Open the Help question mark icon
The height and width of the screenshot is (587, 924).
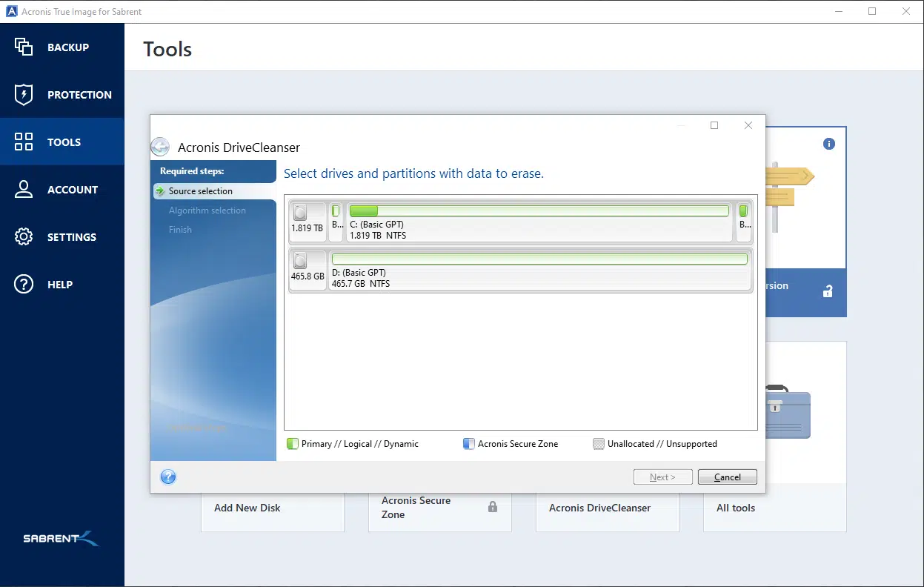(x=24, y=284)
